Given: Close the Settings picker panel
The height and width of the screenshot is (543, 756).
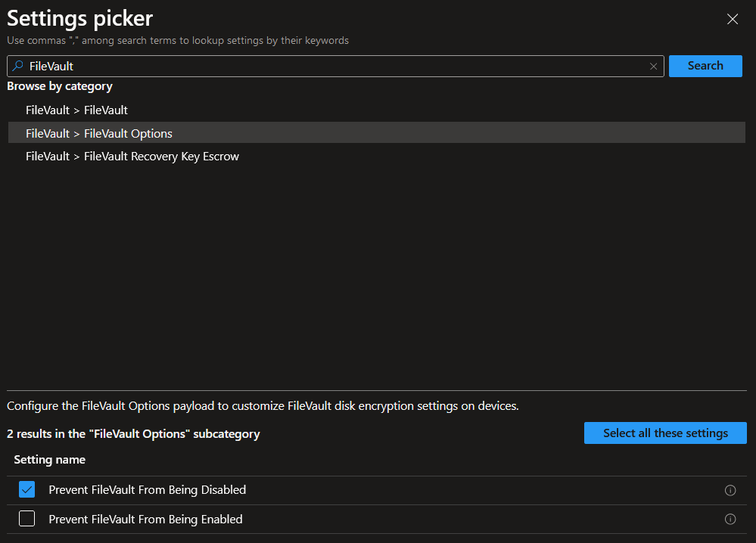Looking at the screenshot, I should [733, 19].
